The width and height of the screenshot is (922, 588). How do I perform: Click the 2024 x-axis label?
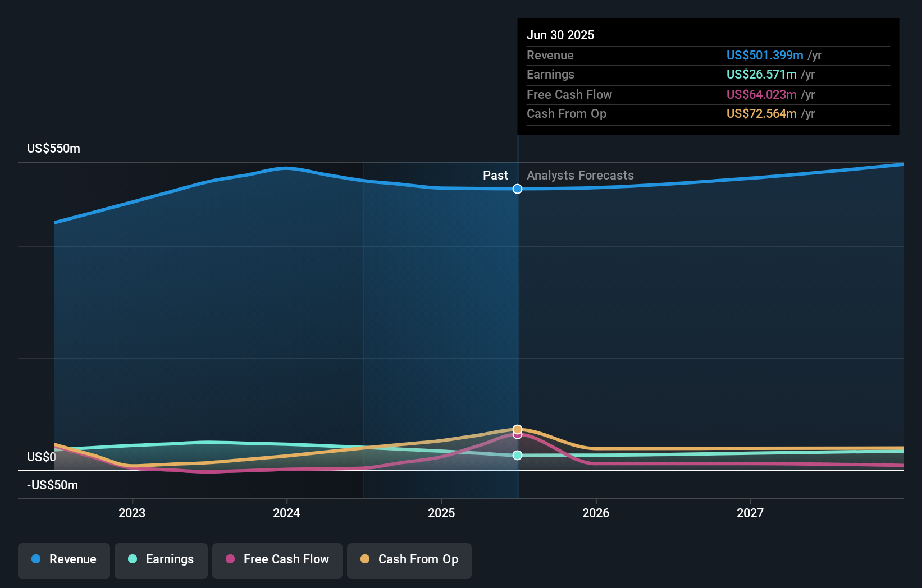tap(286, 513)
